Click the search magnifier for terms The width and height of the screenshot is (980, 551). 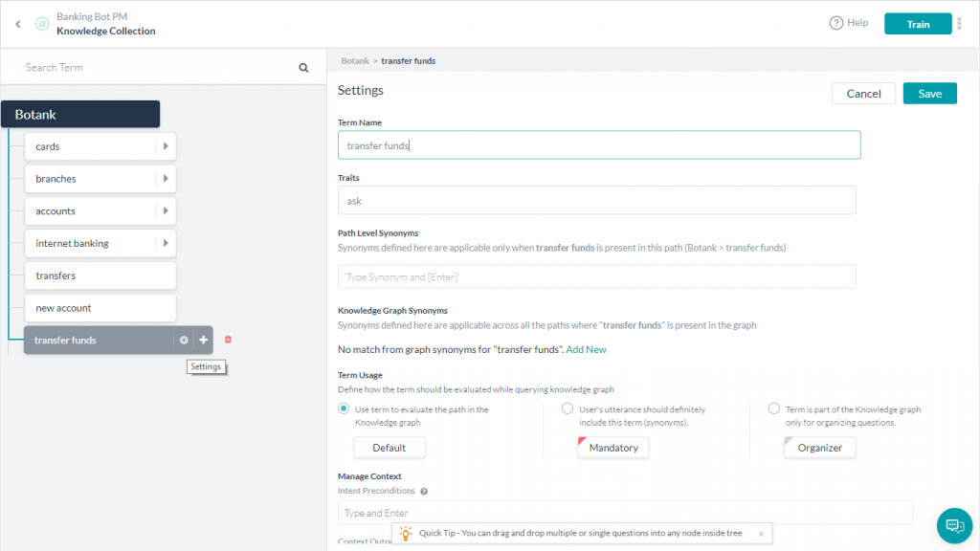click(x=303, y=67)
